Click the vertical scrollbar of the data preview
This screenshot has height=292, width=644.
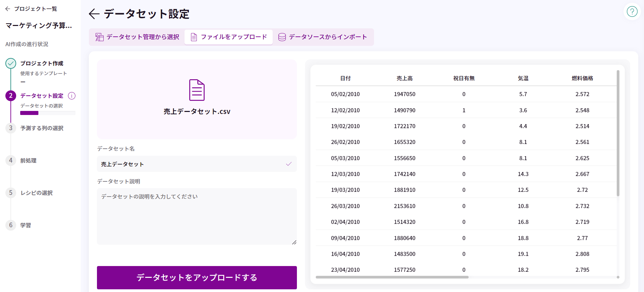pos(618,133)
